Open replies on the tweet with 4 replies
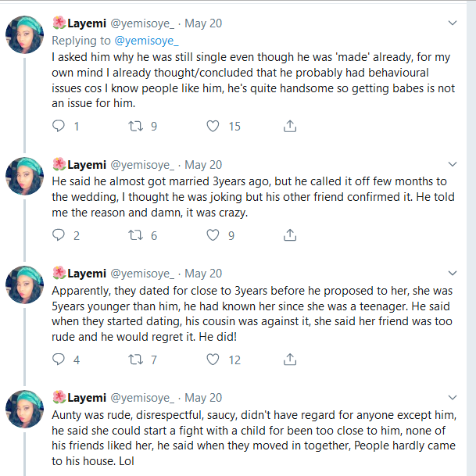The height and width of the screenshot is (476, 476). (x=59, y=360)
